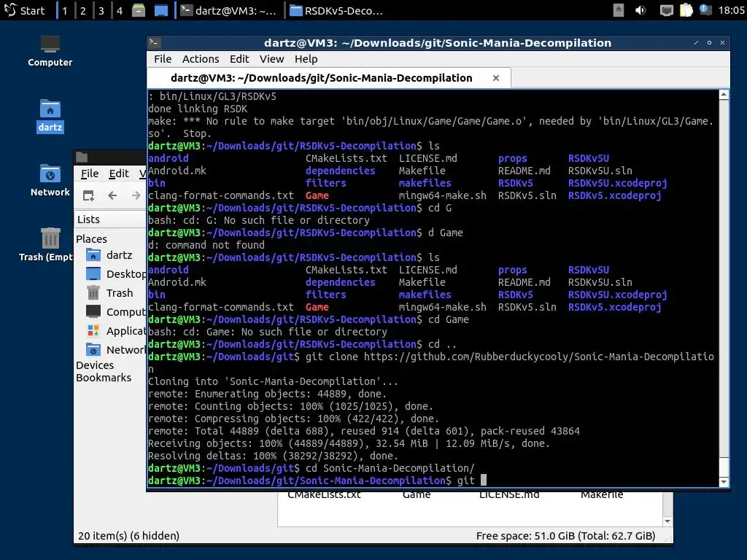Open the file manager File menu
The image size is (747, 560).
(x=90, y=174)
